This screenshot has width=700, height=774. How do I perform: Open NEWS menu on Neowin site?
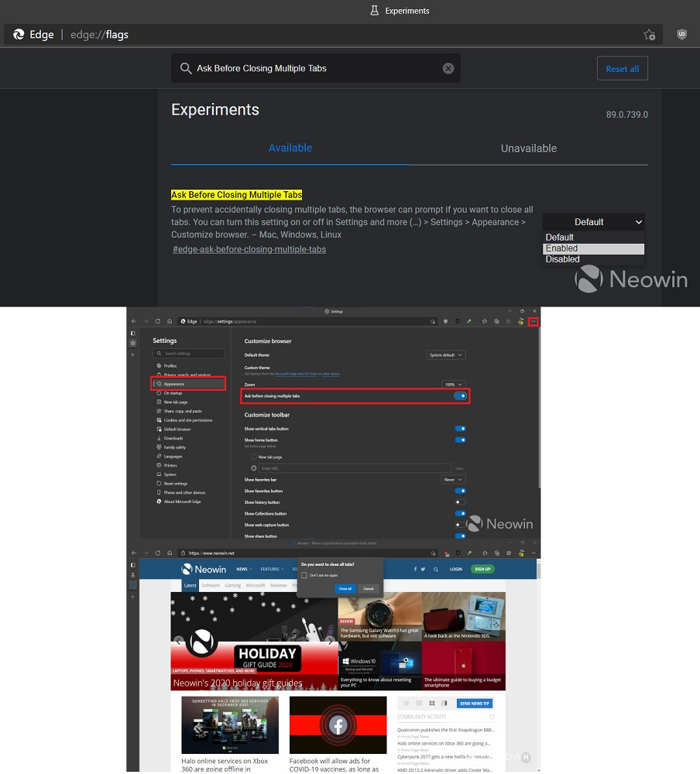coord(244,569)
